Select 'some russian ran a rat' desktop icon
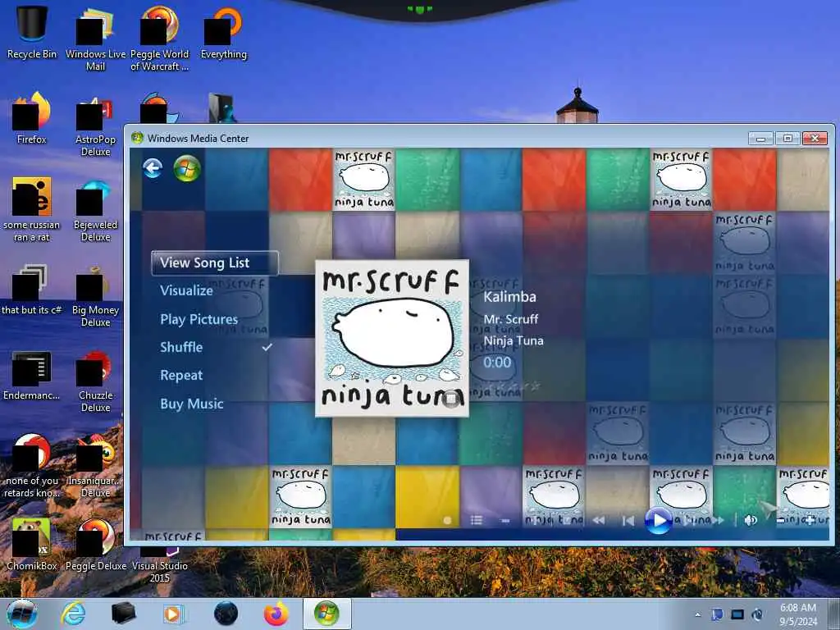Screen dimensions: 840x630 click(32, 210)
